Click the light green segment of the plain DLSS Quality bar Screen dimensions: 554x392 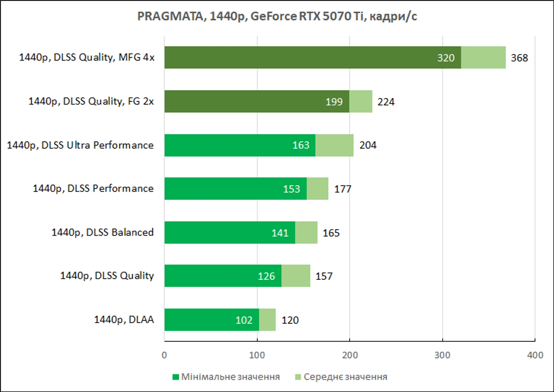296,276
